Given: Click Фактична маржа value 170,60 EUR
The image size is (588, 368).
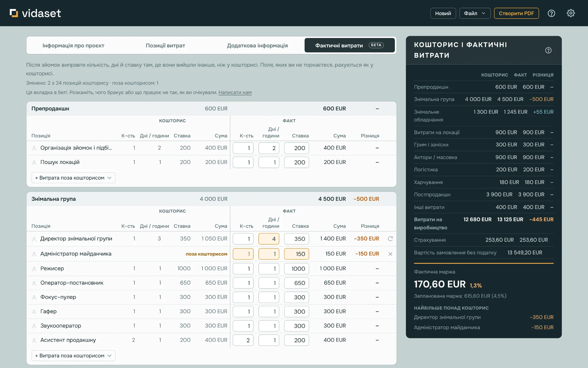Looking at the screenshot, I should [440, 284].
